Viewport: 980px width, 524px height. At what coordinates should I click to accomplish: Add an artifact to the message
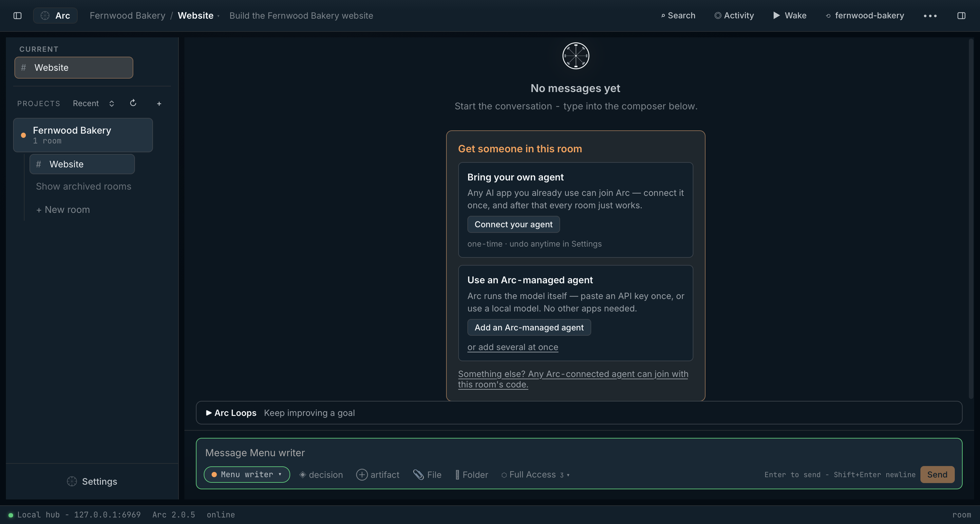point(378,475)
